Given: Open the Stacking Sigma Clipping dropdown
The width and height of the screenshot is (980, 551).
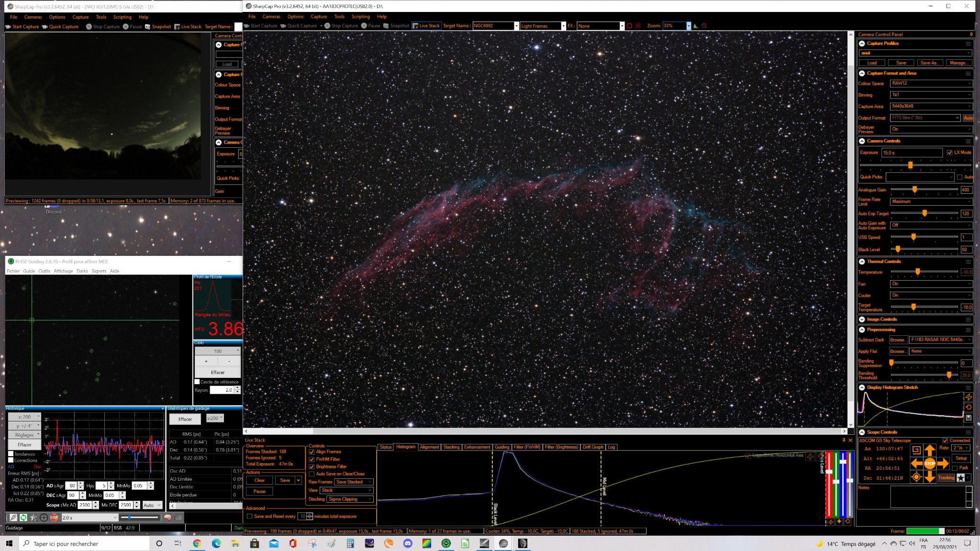Looking at the screenshot, I should click(x=350, y=499).
